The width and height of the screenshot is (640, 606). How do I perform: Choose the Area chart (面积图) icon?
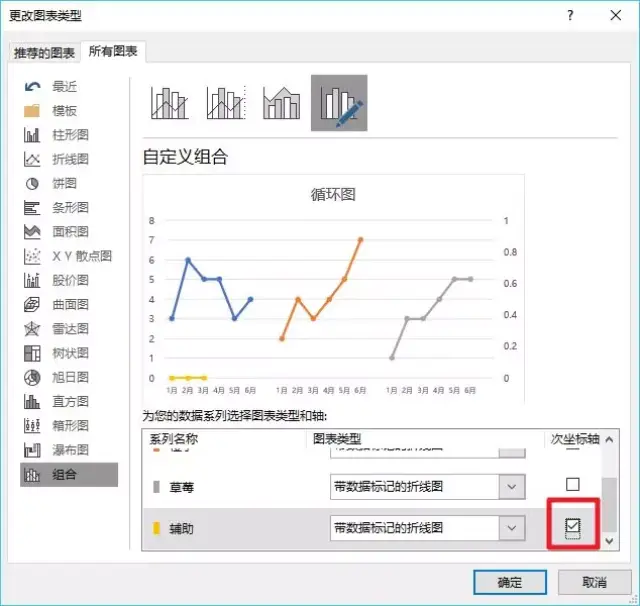(32, 232)
